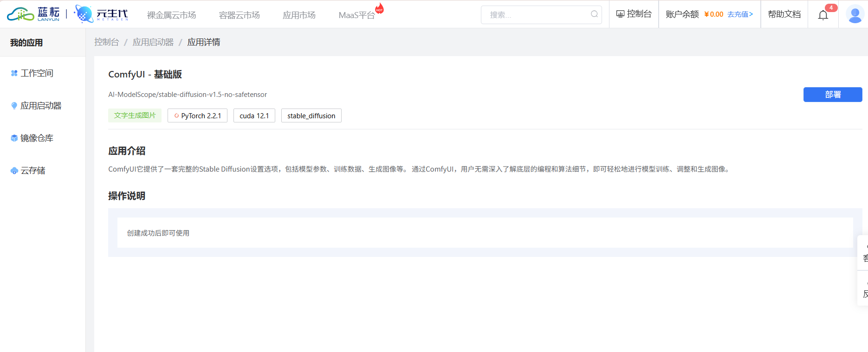
Task: Click the 文字生成图片 tag
Action: 135,115
